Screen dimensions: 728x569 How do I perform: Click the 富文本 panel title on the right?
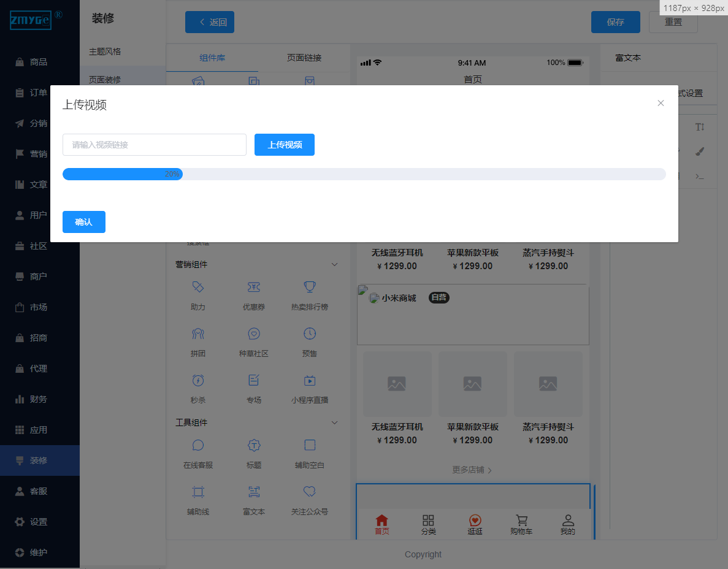click(x=627, y=58)
